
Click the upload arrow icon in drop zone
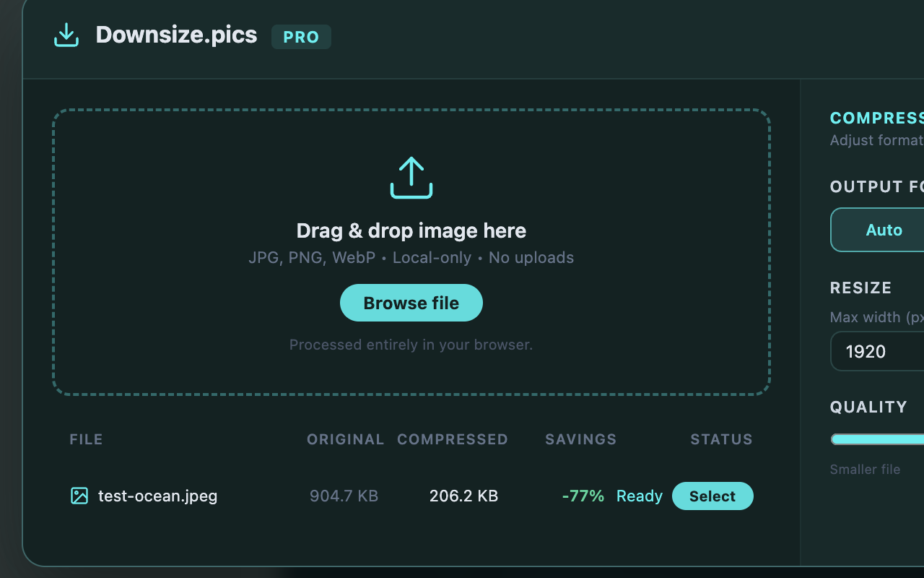[x=411, y=176]
